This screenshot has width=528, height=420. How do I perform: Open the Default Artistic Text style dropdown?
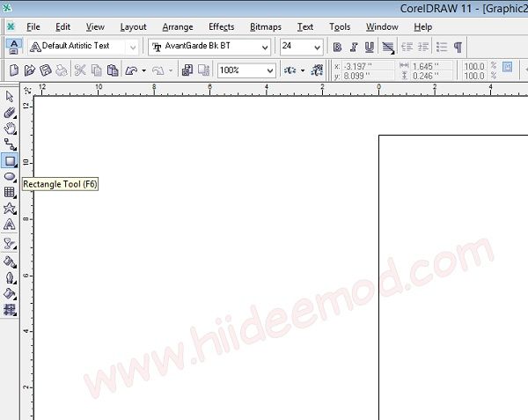(133, 48)
